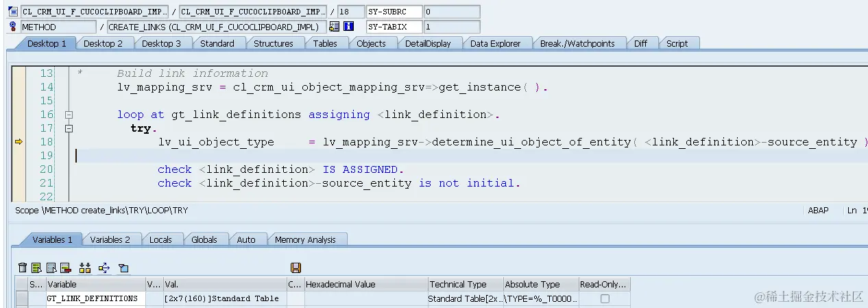Select the Locals tab
This screenshot has height=308, width=868.
tap(160, 239)
